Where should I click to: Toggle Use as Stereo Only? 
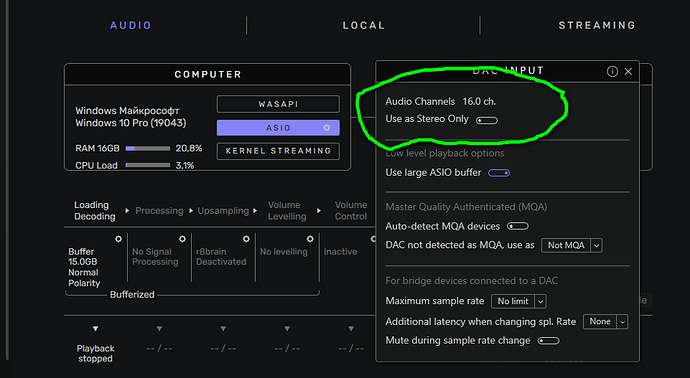pos(487,120)
